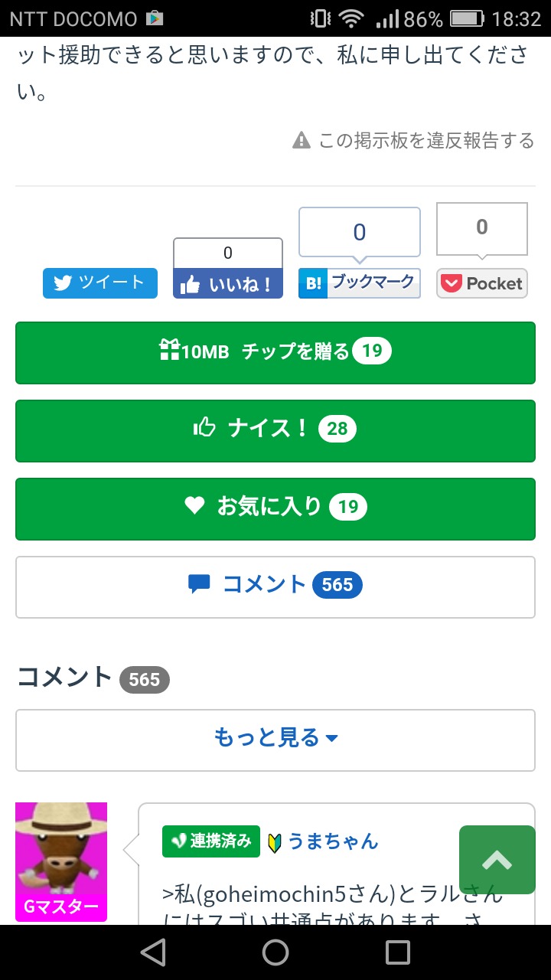Screen dimensions: 551x980
Task: Toggle ナイス! on this post
Action: 275,430
